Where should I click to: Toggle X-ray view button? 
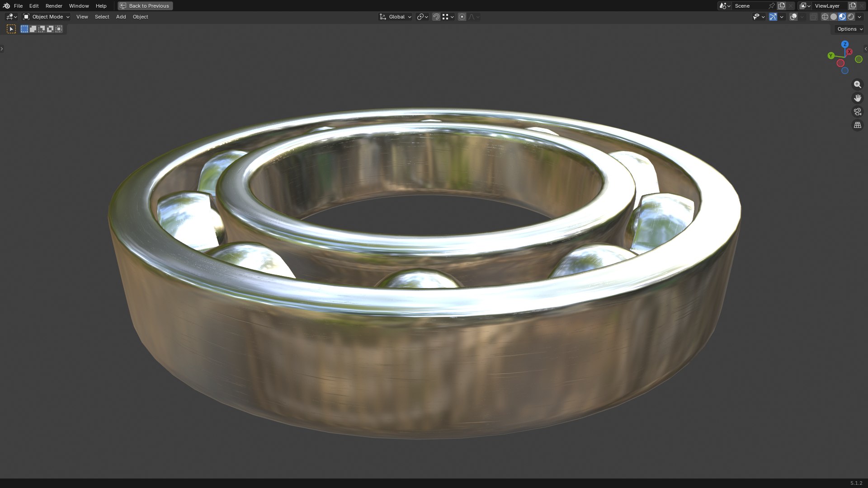pos(813,17)
